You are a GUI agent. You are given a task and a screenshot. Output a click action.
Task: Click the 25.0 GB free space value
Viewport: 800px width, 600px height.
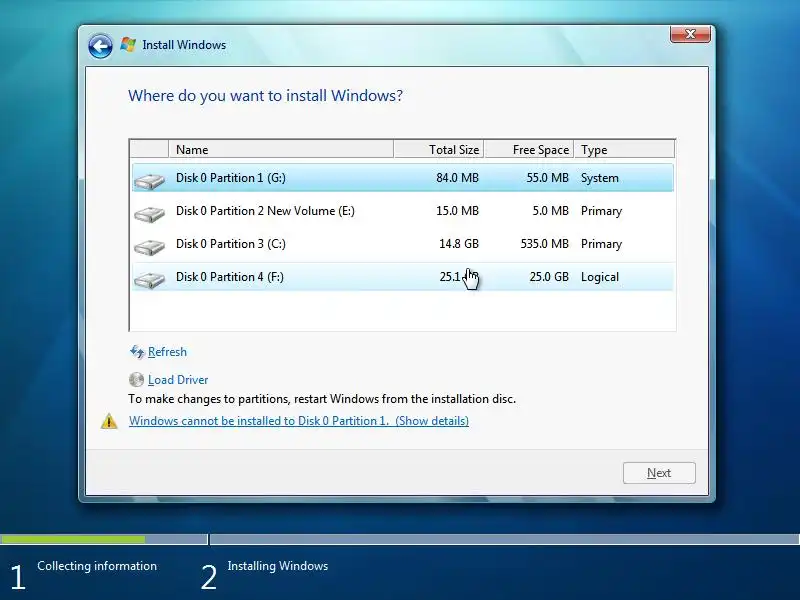(x=549, y=277)
